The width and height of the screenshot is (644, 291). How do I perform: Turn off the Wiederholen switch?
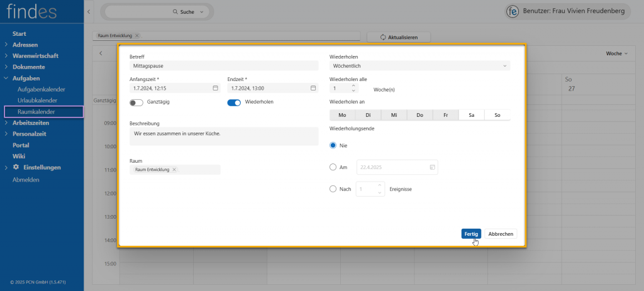[234, 102]
